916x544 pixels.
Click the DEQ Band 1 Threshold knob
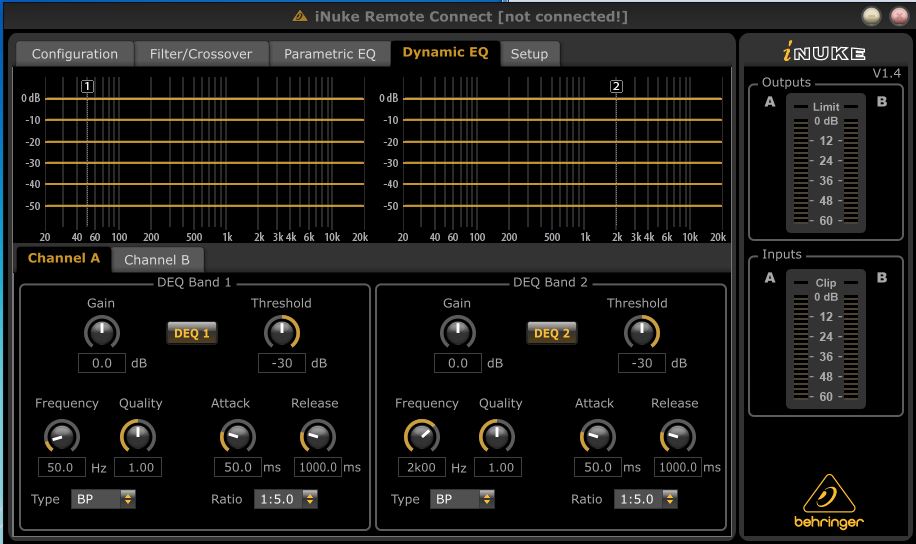[281, 332]
